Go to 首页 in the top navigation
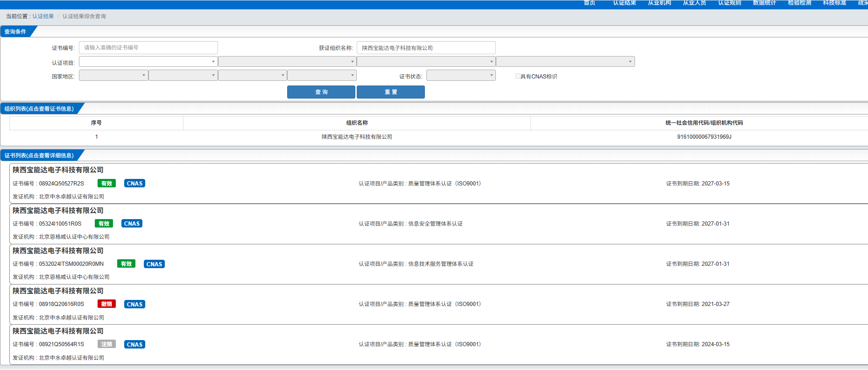This screenshot has width=868, height=370. coord(589,3)
